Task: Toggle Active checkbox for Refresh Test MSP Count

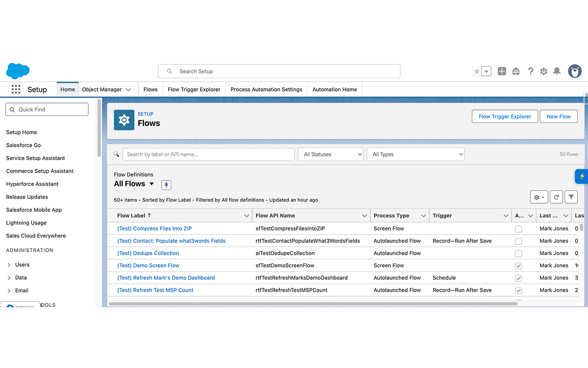Action: [519, 291]
